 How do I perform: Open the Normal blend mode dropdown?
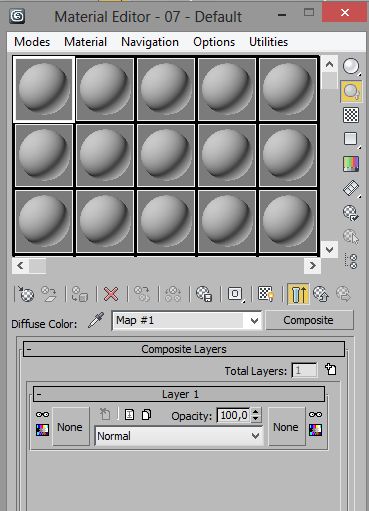click(179, 436)
